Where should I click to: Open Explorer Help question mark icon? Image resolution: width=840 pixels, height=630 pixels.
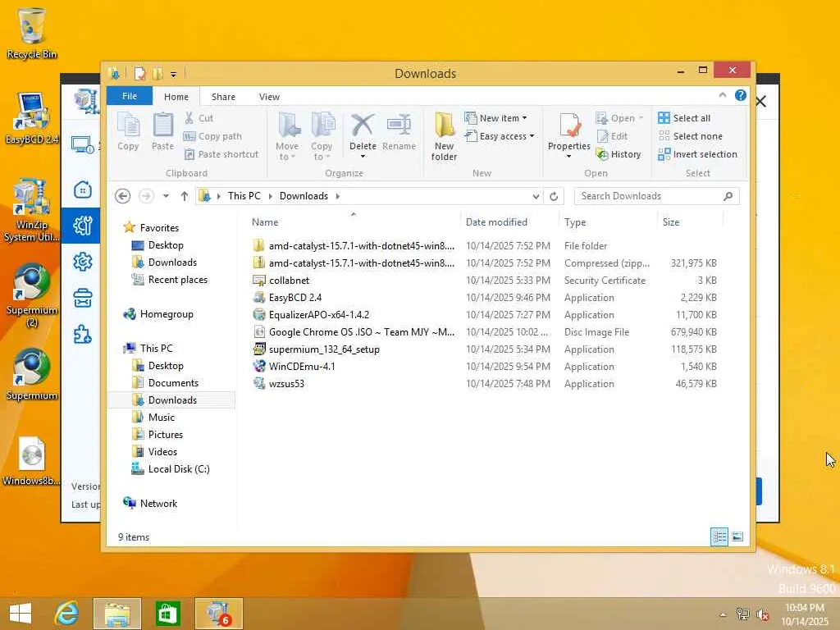(741, 95)
